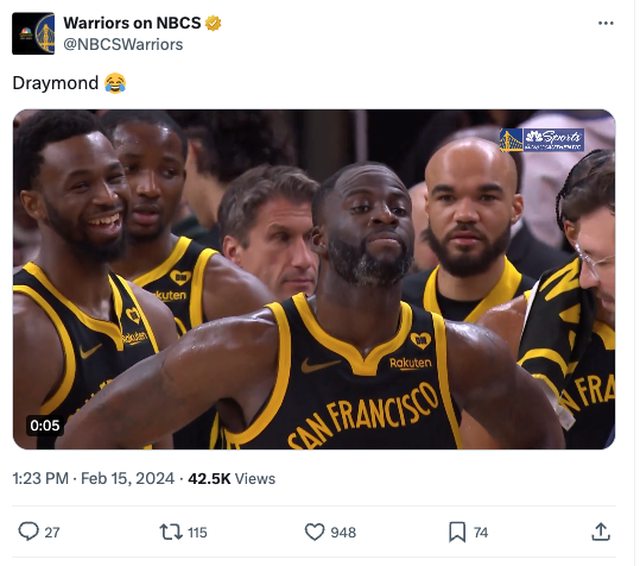
Task: Click the gold verified badge
Action: (214, 23)
